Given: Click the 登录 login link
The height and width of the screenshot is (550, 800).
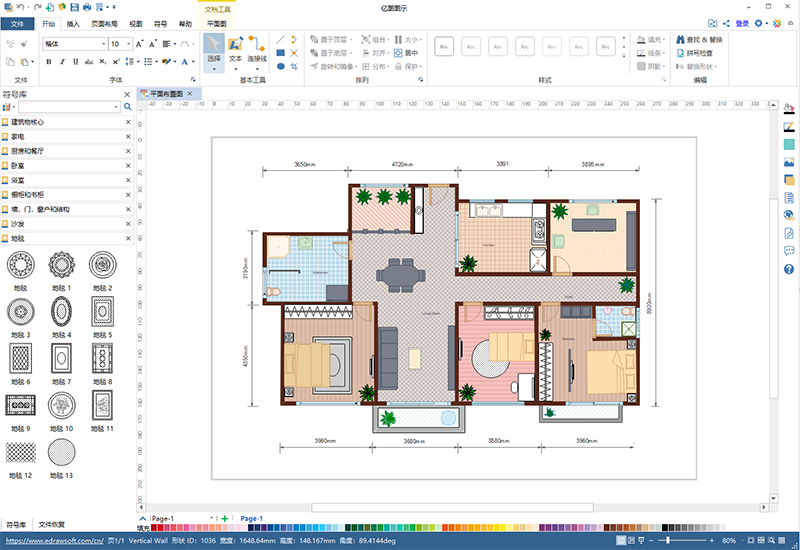Looking at the screenshot, I should coord(742,23).
